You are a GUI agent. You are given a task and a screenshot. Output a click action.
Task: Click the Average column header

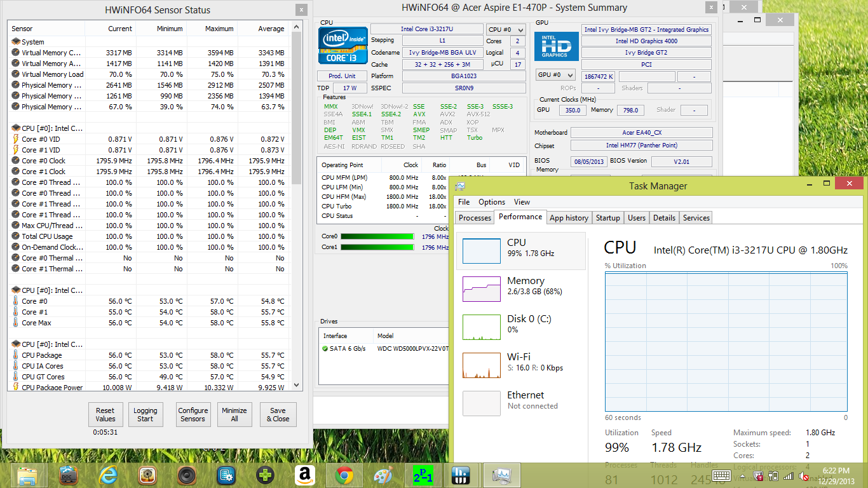[x=262, y=29]
